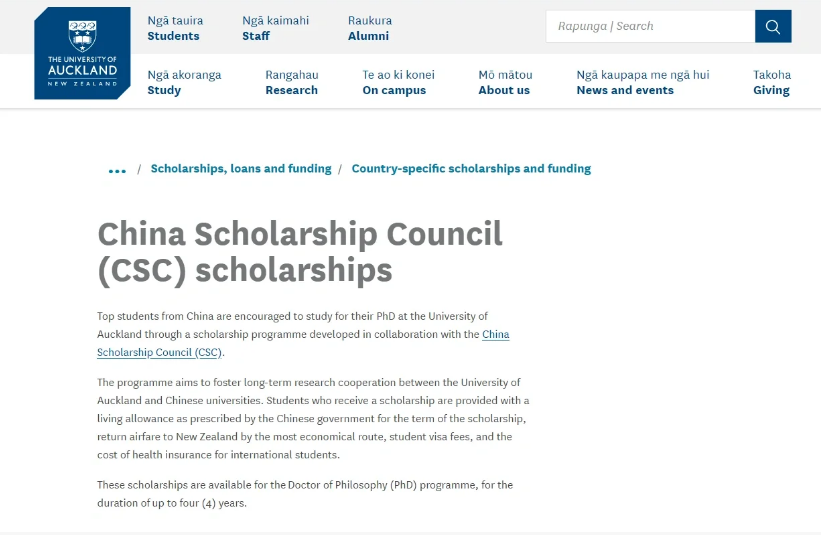Click inside the Rapunga Search field
The width and height of the screenshot is (821, 535).
click(x=650, y=26)
